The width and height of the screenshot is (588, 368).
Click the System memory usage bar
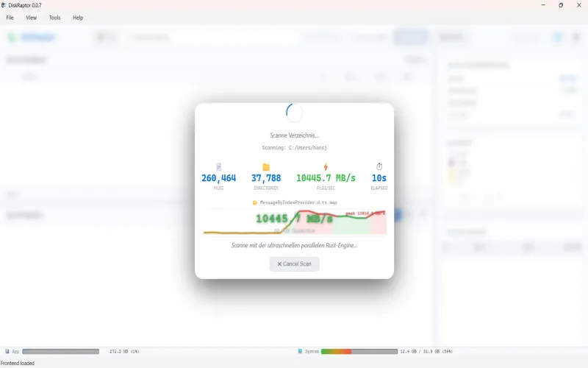pyautogui.click(x=359, y=352)
